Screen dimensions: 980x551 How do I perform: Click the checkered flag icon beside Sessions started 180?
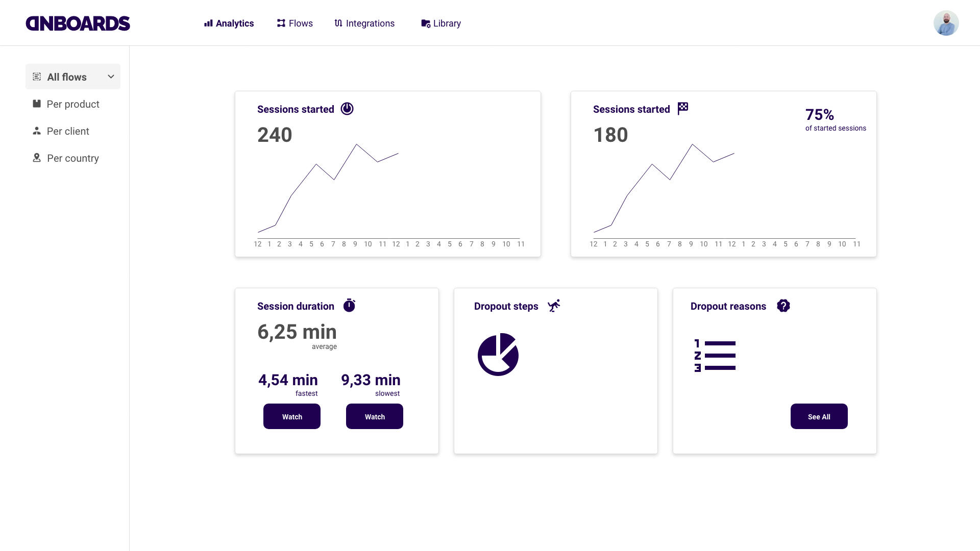point(683,109)
